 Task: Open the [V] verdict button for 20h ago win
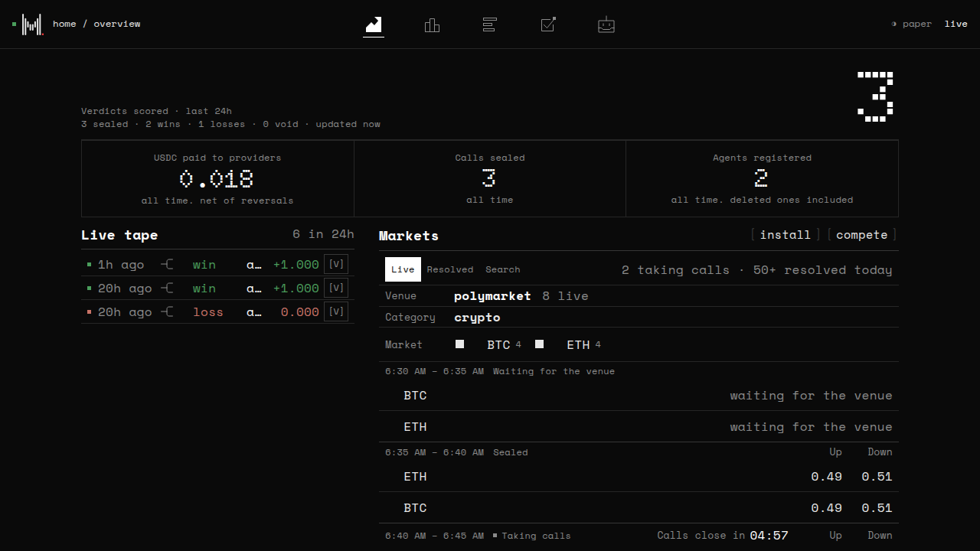click(336, 288)
